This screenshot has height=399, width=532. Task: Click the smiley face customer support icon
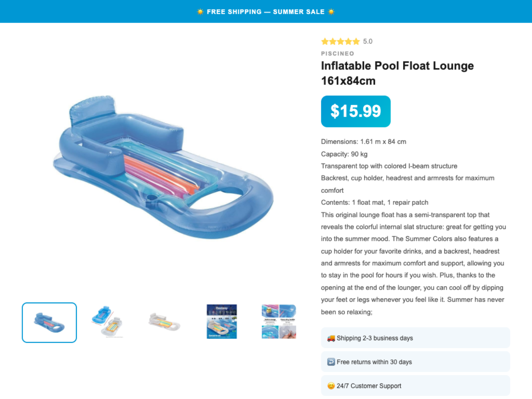tap(330, 385)
